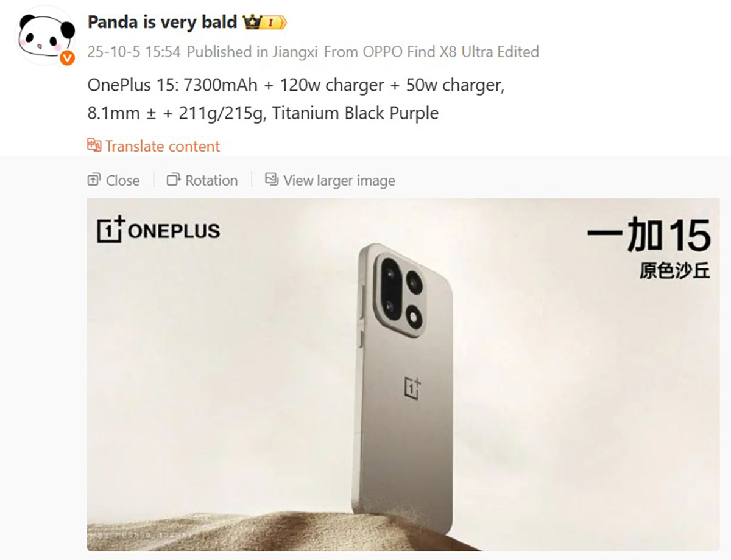The image size is (731, 560).
Task: Click the View larger image icon
Action: tap(272, 180)
